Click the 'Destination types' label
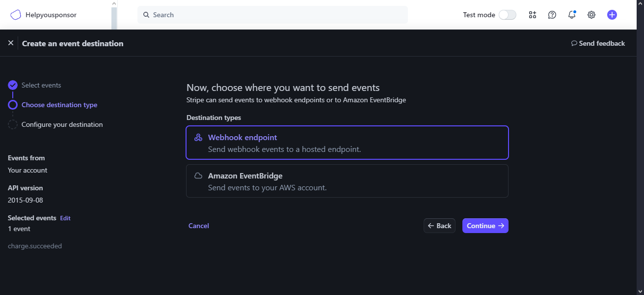Viewport: 644px width, 295px height. tap(214, 118)
